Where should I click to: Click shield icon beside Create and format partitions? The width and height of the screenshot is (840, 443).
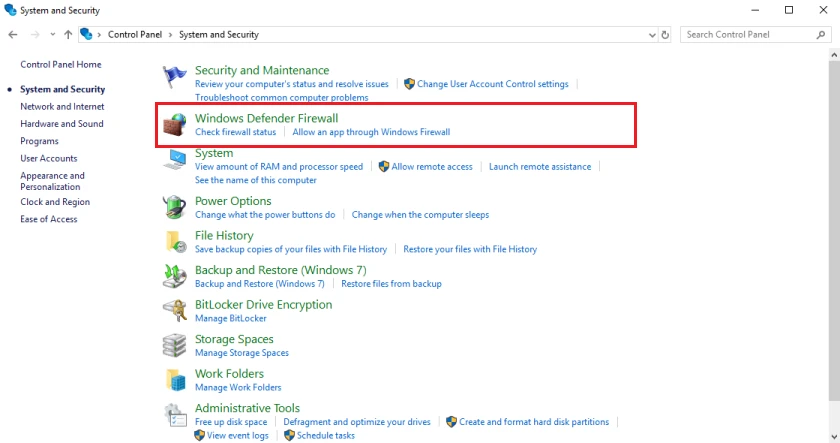[452, 422]
